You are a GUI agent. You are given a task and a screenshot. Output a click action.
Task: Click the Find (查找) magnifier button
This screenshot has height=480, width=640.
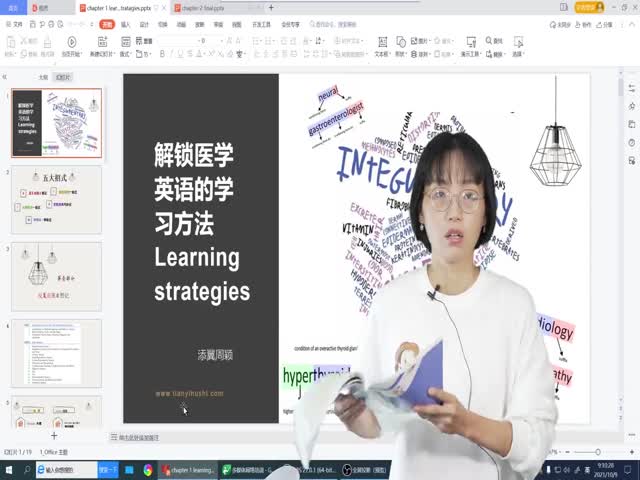point(494,41)
